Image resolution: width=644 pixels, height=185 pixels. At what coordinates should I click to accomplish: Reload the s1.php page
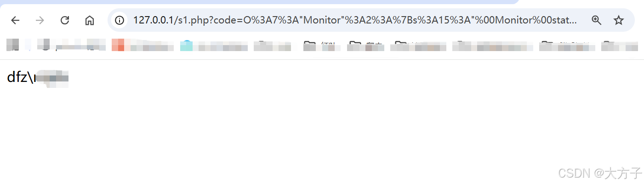pos(65,20)
